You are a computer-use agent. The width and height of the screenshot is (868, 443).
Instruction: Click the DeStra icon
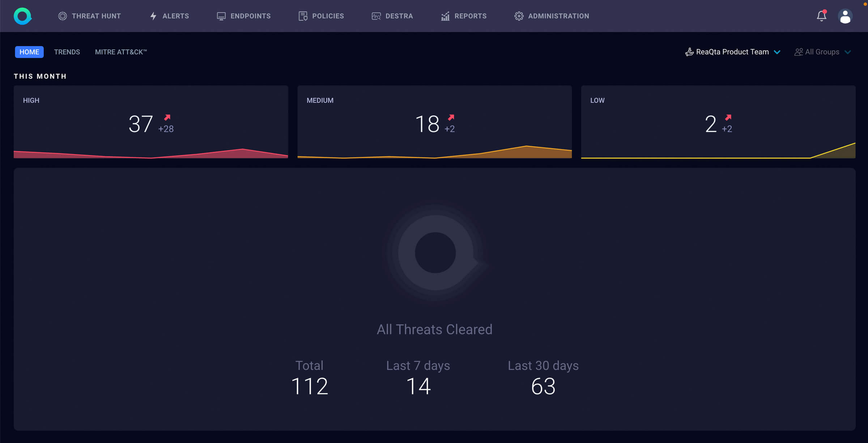pyautogui.click(x=376, y=16)
